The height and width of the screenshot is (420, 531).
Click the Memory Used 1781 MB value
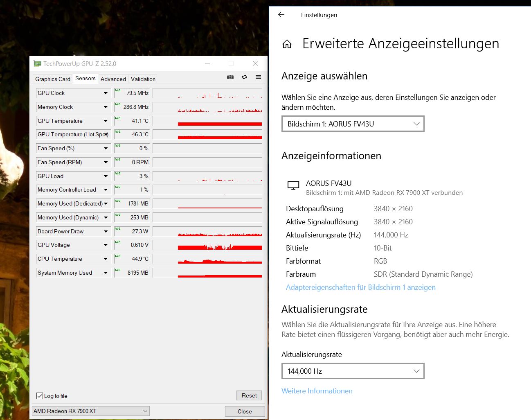pos(132,204)
